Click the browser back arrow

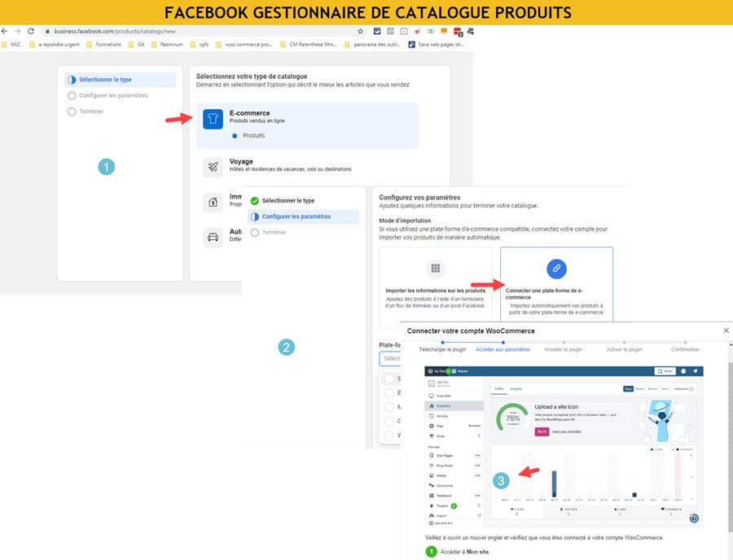(5, 31)
